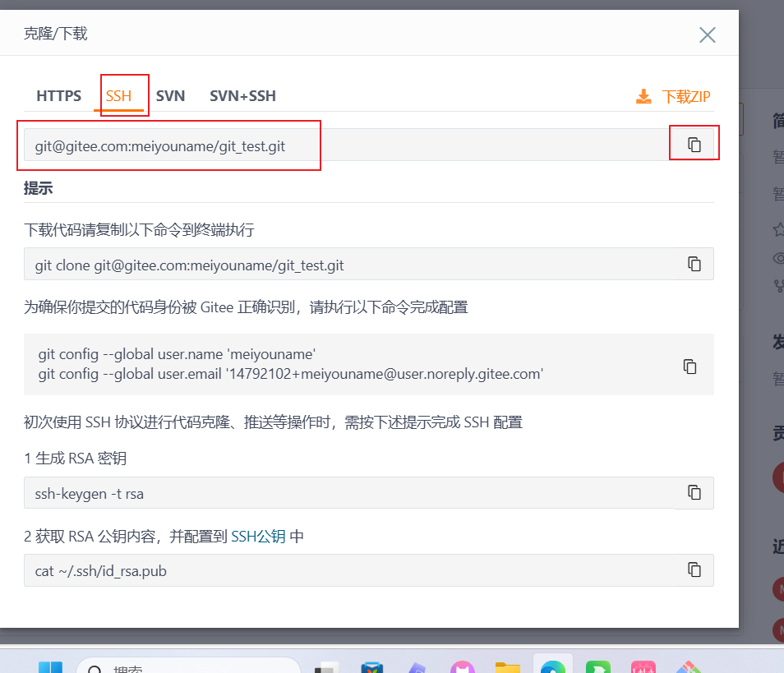Viewport: 784px width, 673px height.
Task: Click the '1 生成 RSA 密钥' step text
Action: (75, 458)
